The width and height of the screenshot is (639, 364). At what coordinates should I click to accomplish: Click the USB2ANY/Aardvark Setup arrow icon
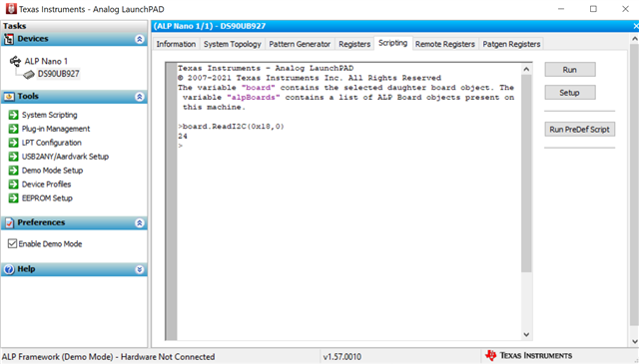[13, 157]
